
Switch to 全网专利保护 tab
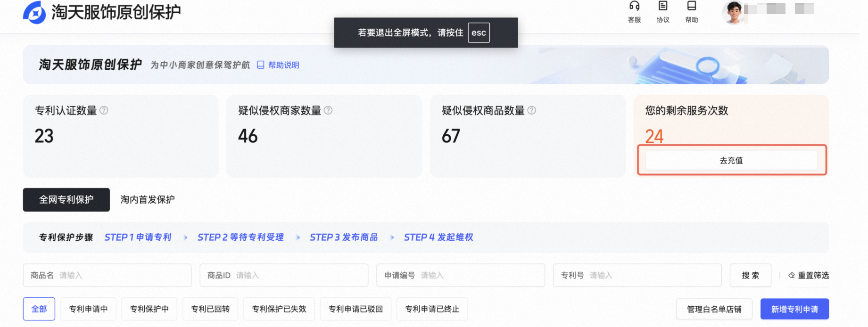pos(66,200)
